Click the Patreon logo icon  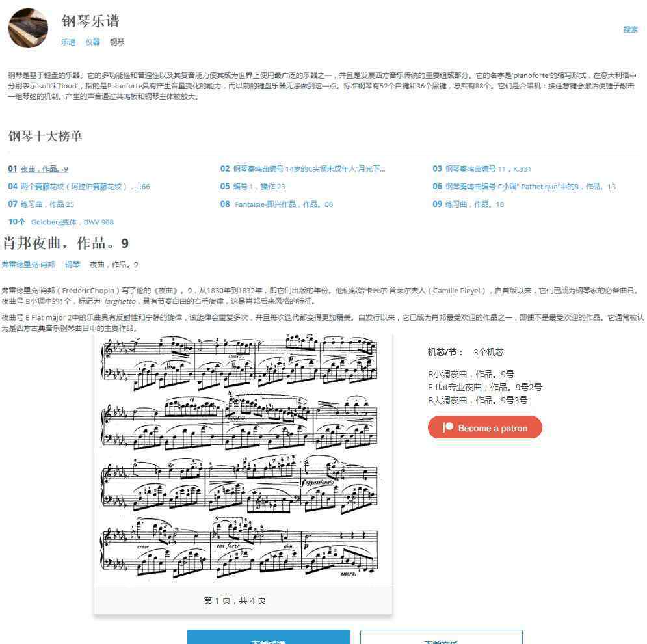pos(448,427)
